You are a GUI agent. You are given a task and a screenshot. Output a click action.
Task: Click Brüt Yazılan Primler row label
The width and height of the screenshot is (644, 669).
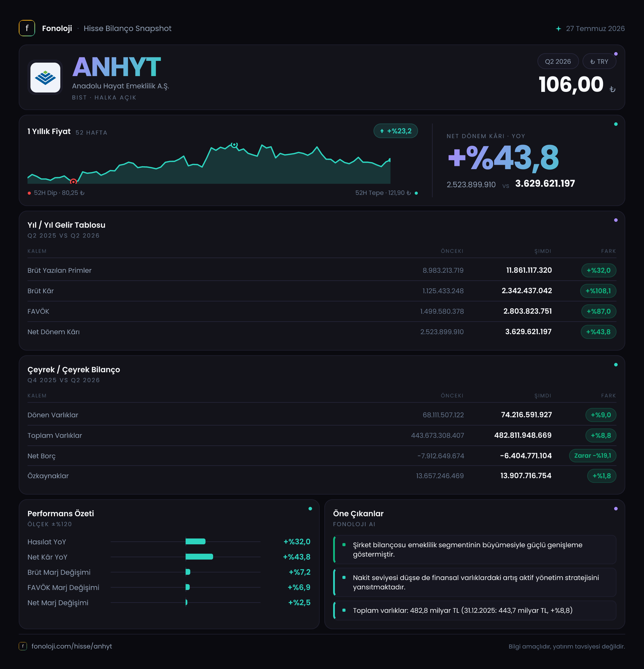59,270
